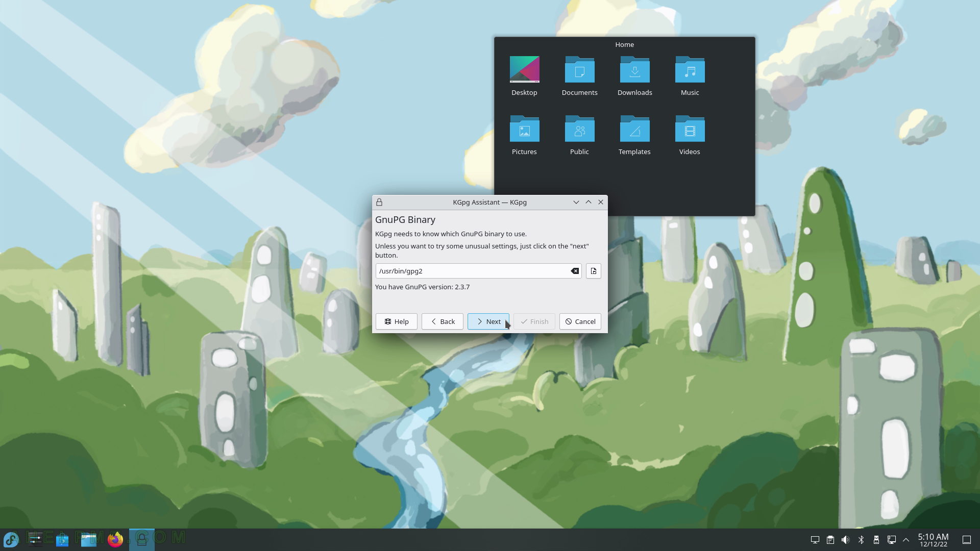Open wired network tray icon
Screen dimensions: 980x551
point(892,540)
